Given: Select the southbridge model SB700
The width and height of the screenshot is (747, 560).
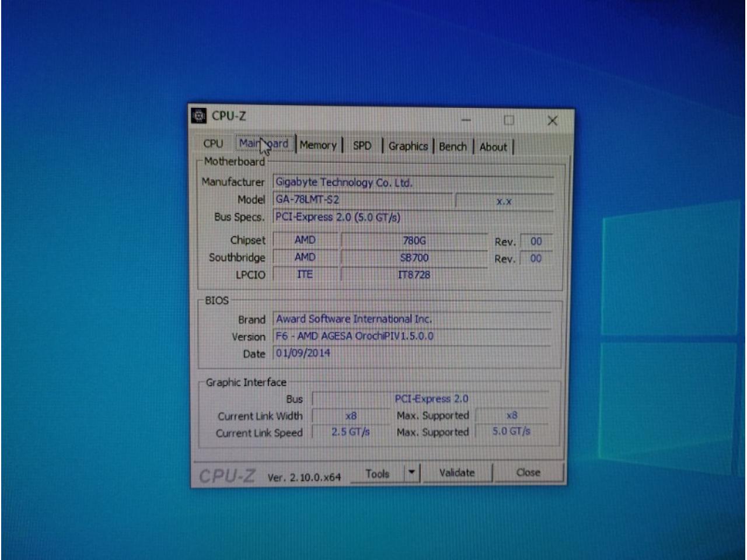Looking at the screenshot, I should click(x=414, y=258).
